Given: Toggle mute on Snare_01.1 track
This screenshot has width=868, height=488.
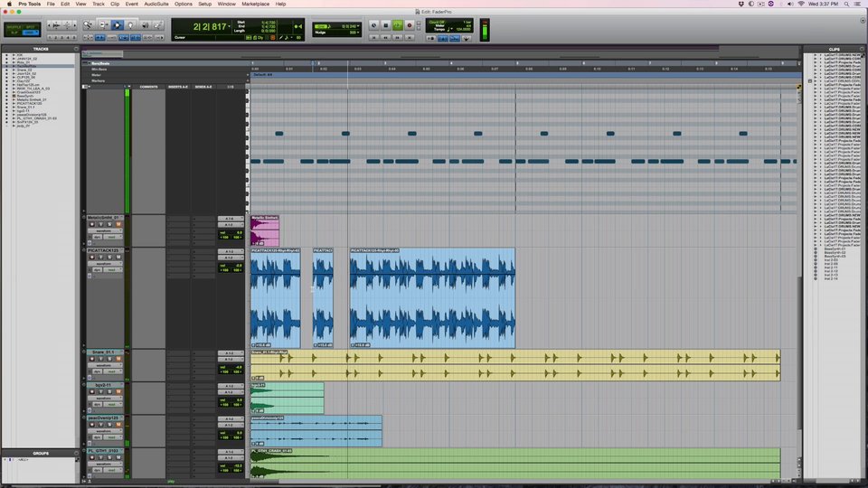Looking at the screenshot, I should pyautogui.click(x=118, y=359).
